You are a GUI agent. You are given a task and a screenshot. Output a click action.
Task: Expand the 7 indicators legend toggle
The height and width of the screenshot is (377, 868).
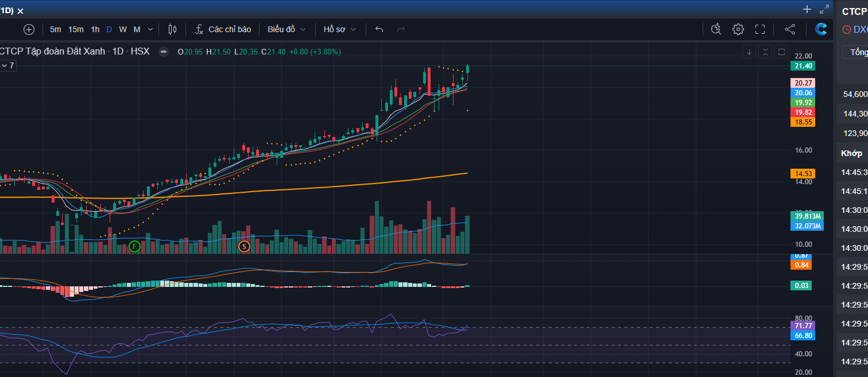[x=7, y=66]
